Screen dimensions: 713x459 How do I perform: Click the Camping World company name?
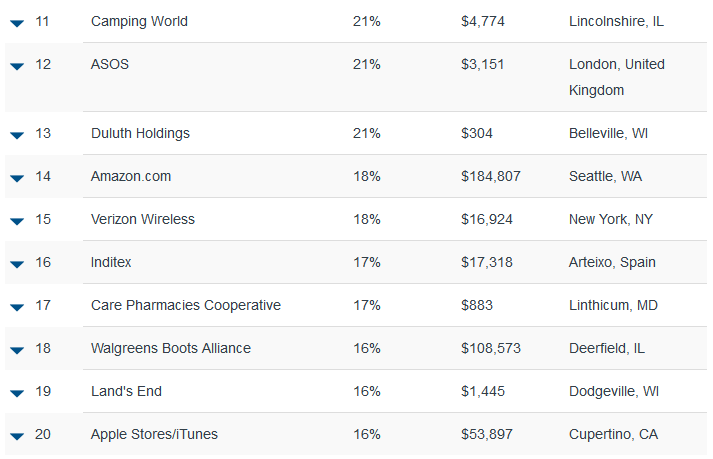[x=139, y=21]
